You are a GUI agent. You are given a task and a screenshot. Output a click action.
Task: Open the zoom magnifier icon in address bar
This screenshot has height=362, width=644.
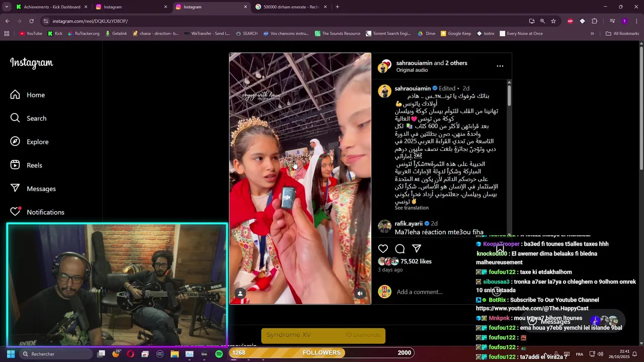point(542,21)
